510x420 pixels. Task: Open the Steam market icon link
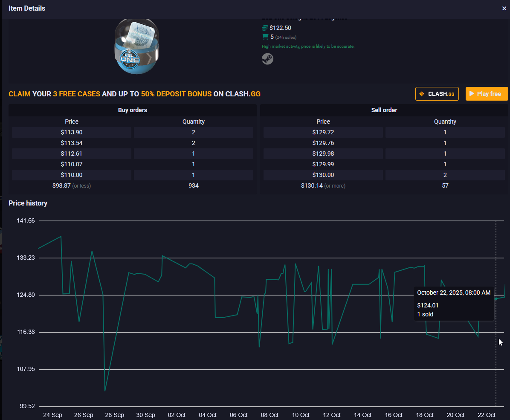[x=267, y=59]
